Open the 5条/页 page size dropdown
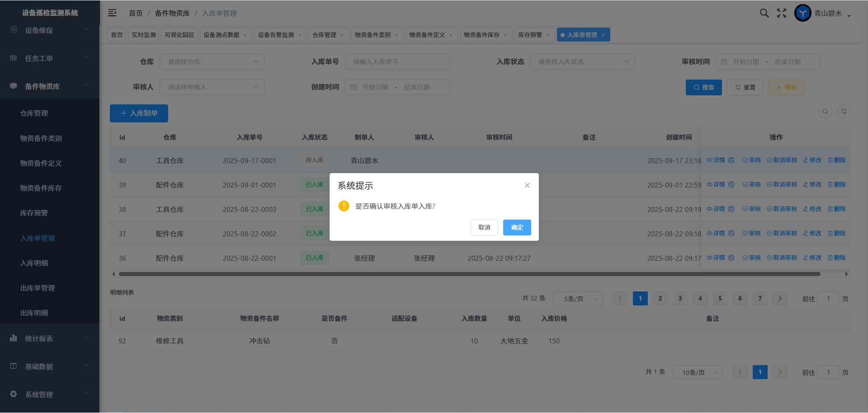 point(578,299)
